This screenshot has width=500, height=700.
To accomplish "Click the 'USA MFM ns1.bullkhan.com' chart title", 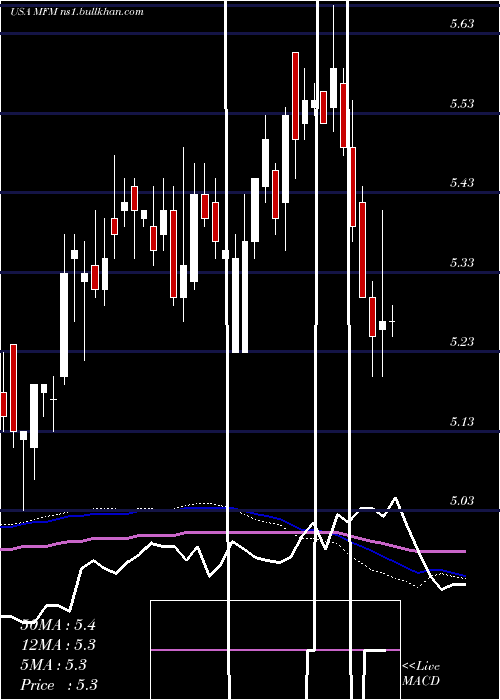I will click(77, 12).
